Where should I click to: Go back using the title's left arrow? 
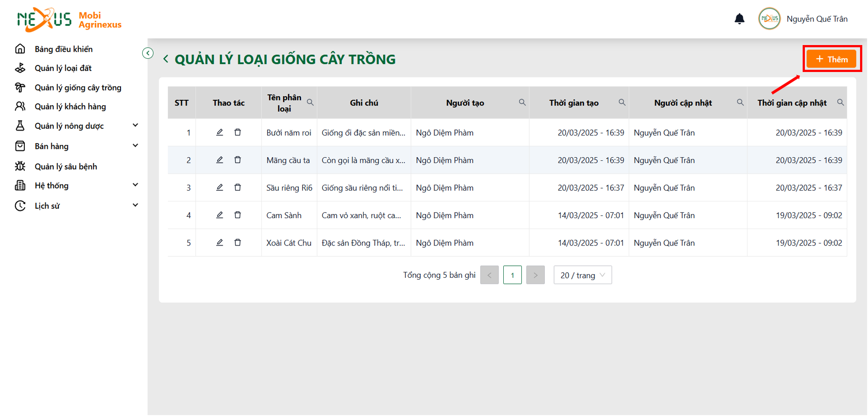pos(166,59)
